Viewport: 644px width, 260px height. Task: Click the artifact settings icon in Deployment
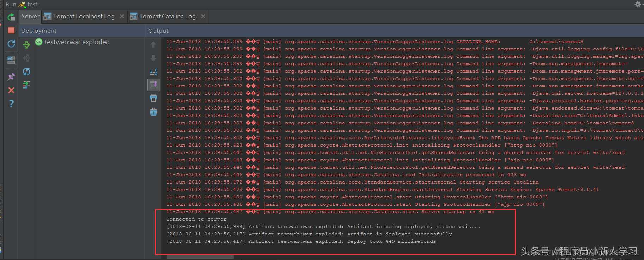coord(26,85)
